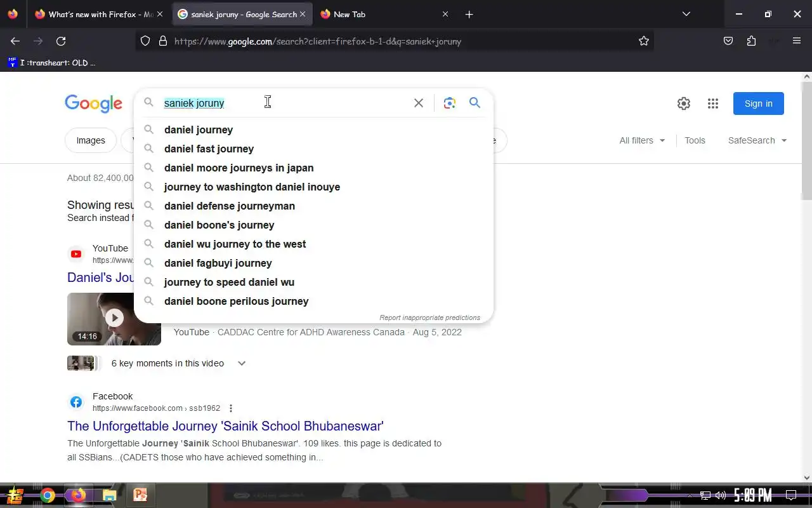The width and height of the screenshot is (812, 508).
Task: Switch to the New Tab tab
Action: [x=384, y=14]
